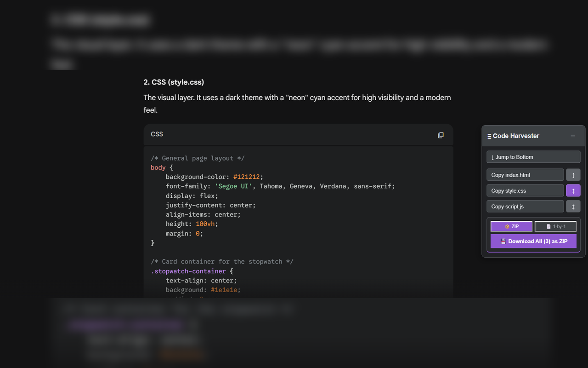Click the copy icon on the CSS code block

pyautogui.click(x=441, y=135)
